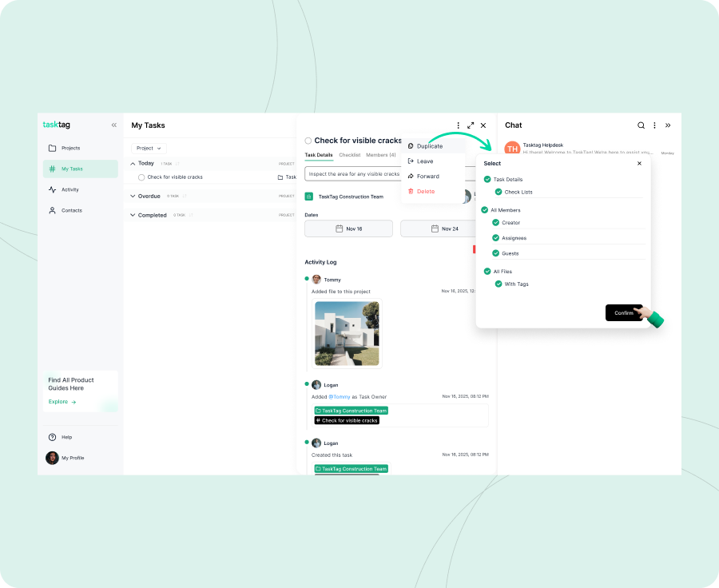Select Forward in the context menu

tap(429, 176)
